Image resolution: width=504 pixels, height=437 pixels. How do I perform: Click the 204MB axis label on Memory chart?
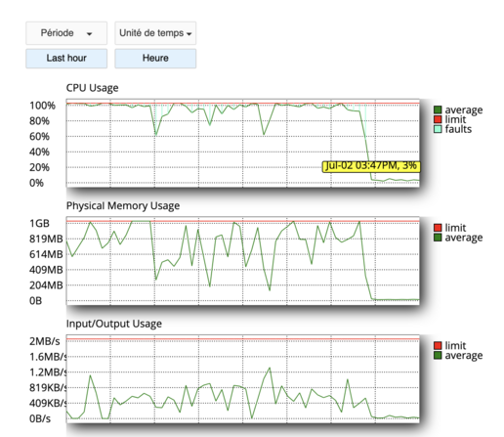46,285
